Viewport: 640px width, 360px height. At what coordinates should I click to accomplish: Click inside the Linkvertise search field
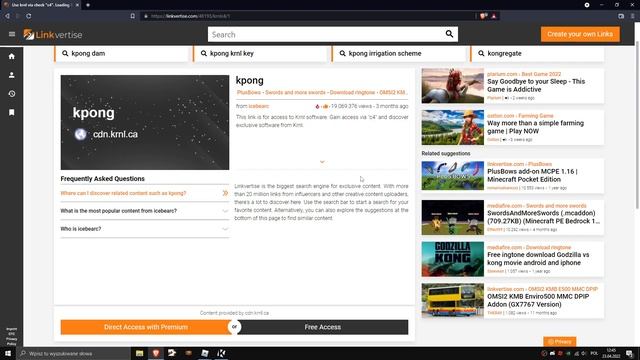coord(326,34)
